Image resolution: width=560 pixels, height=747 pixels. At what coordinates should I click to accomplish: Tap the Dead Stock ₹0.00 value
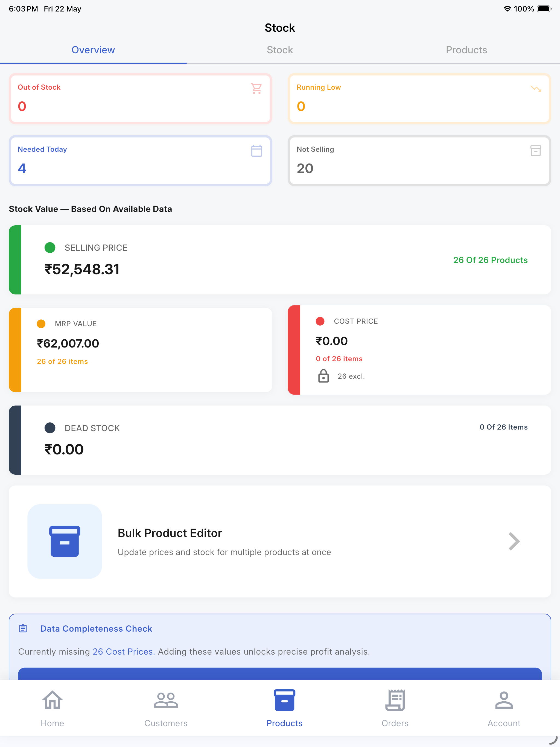coord(64,450)
